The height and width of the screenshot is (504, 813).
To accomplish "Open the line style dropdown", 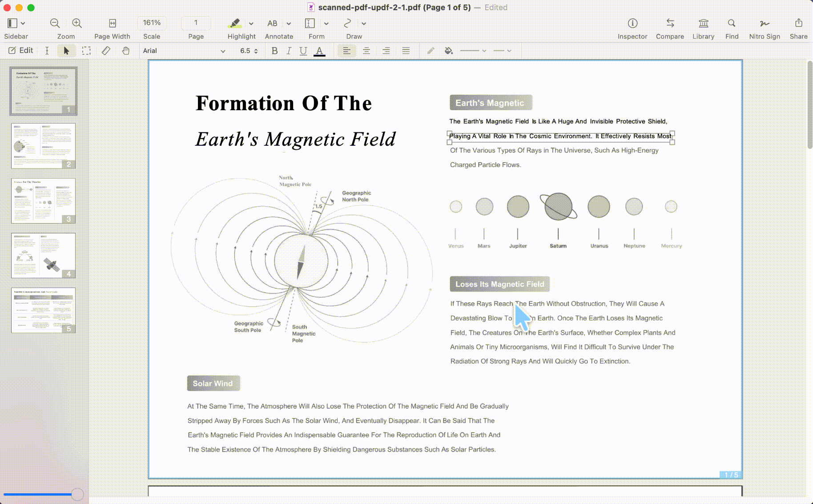I will point(503,51).
